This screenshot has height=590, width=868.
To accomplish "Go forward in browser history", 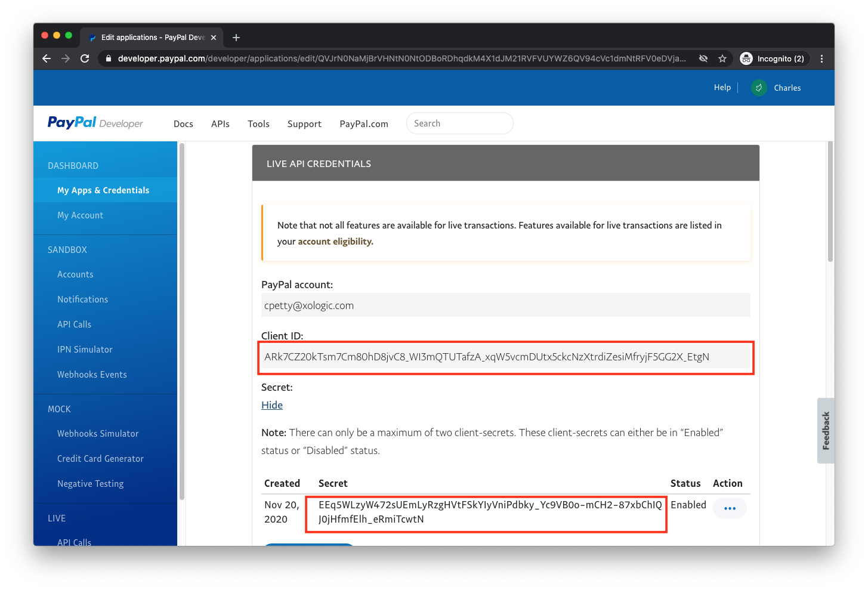I will tap(66, 58).
